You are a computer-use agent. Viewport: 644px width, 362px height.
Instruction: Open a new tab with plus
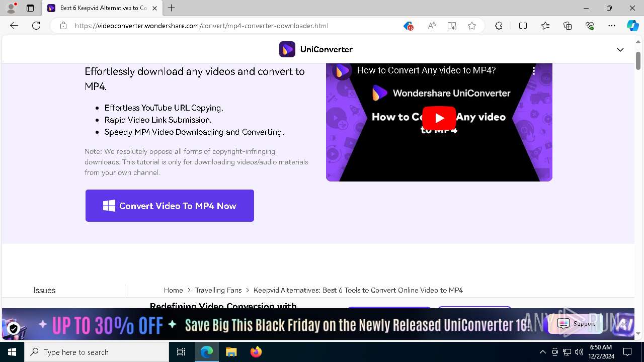[172, 8]
